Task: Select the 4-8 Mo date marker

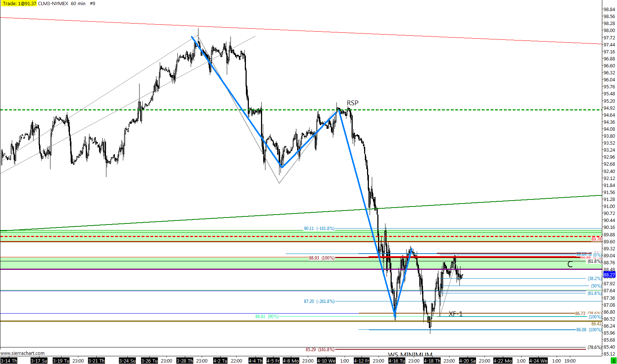Action: (291, 361)
